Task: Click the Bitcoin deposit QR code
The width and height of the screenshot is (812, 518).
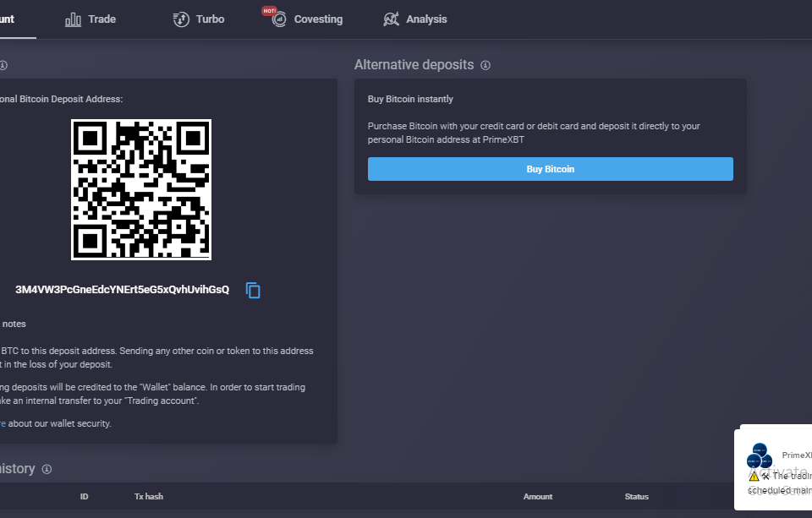Action: [x=141, y=189]
